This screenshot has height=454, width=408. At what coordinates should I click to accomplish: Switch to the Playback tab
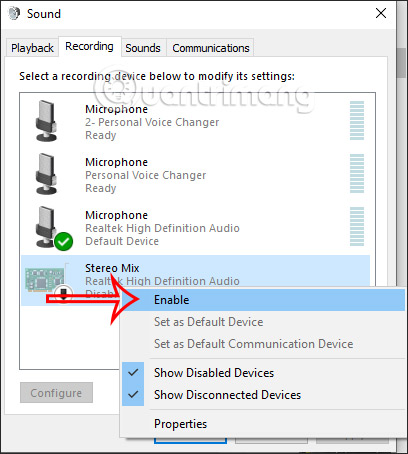[32, 48]
